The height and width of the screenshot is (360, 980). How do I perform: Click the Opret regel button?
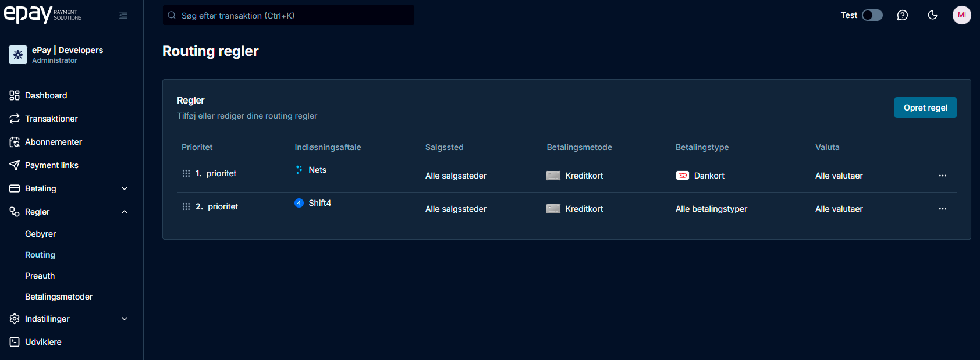pyautogui.click(x=925, y=108)
